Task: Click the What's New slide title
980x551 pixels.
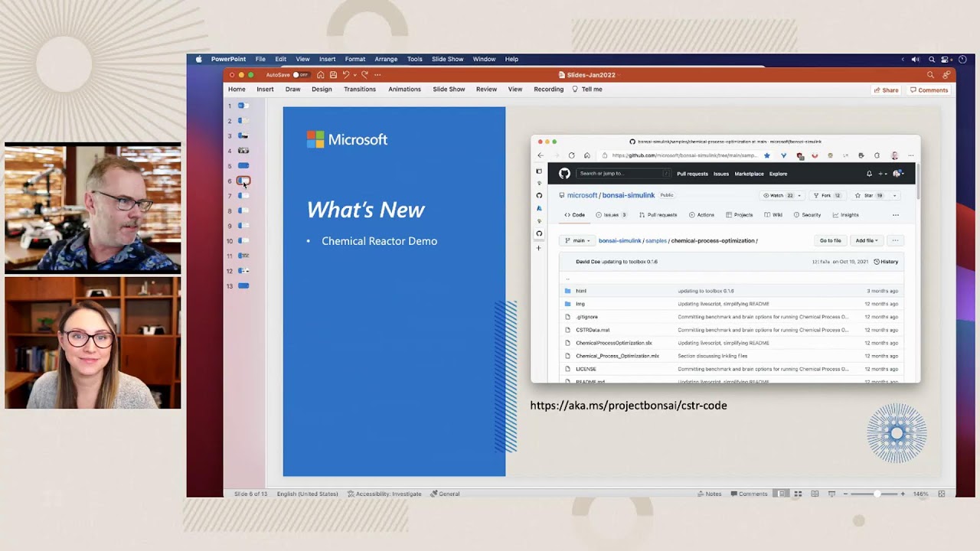Action: pyautogui.click(x=365, y=210)
